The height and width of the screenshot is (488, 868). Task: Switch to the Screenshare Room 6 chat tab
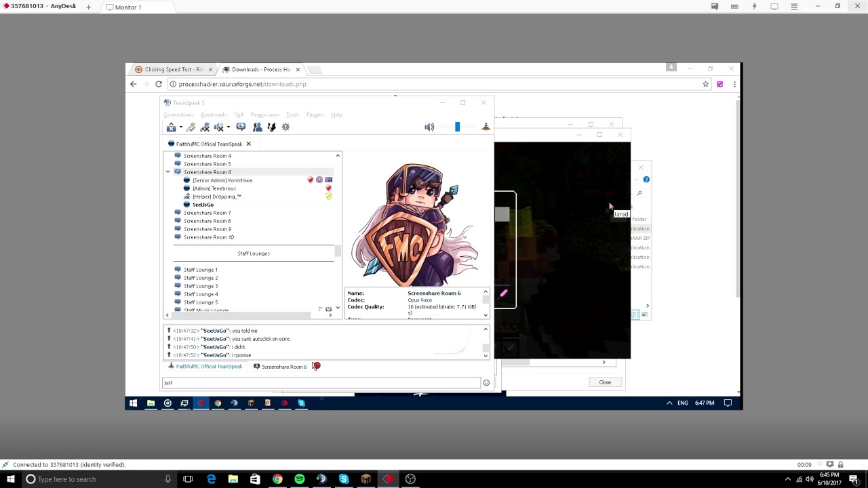280,367
